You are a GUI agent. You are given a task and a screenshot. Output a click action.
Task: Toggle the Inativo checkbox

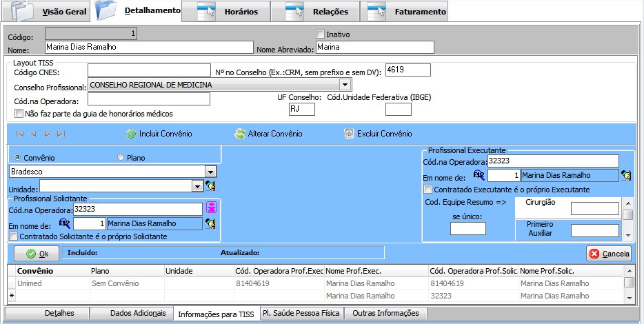(320, 34)
